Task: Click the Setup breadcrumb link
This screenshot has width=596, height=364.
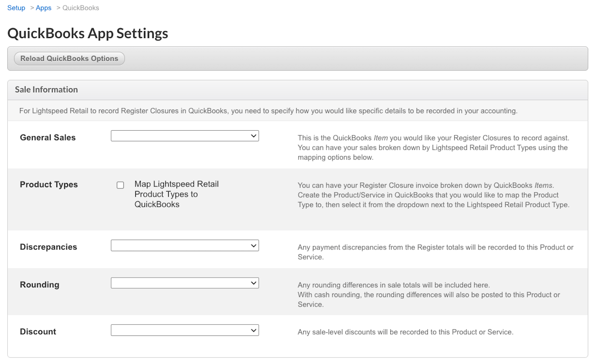Action: pyautogui.click(x=16, y=8)
